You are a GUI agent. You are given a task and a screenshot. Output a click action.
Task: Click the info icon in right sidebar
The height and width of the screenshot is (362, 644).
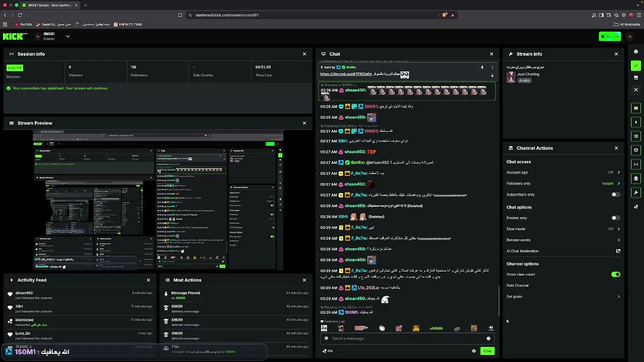click(x=636, y=52)
